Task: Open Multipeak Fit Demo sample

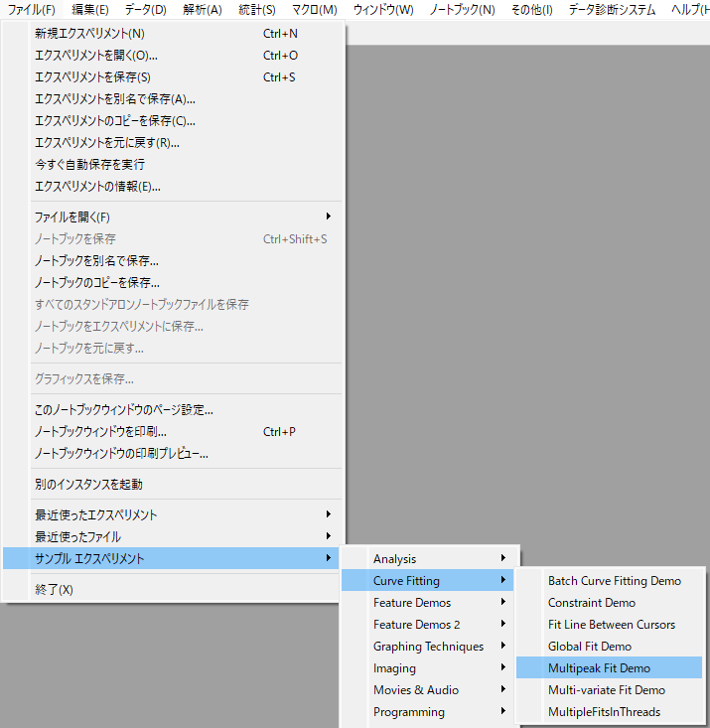Action: (x=610, y=667)
